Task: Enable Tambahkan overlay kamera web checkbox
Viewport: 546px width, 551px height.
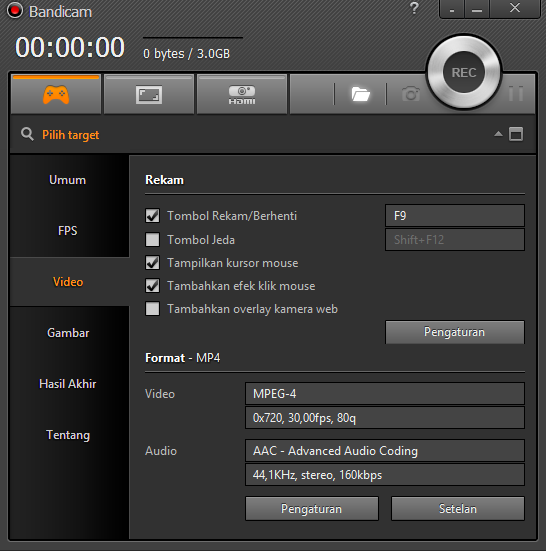Action: click(x=152, y=309)
